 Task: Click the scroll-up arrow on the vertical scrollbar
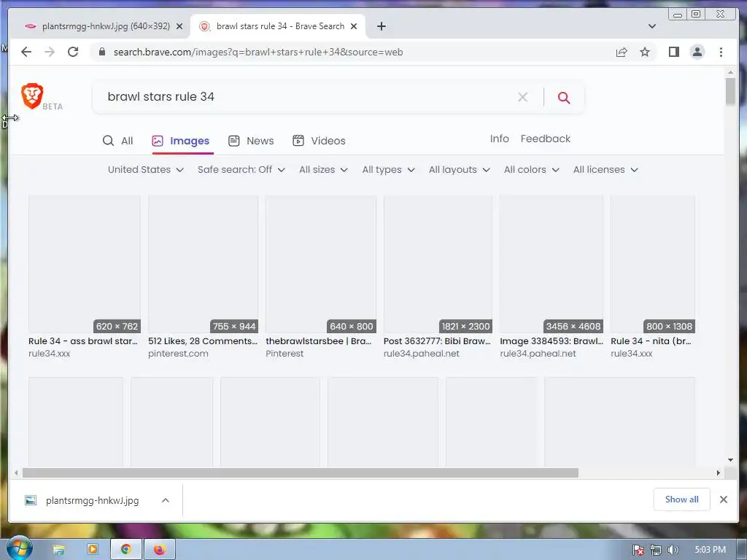730,72
